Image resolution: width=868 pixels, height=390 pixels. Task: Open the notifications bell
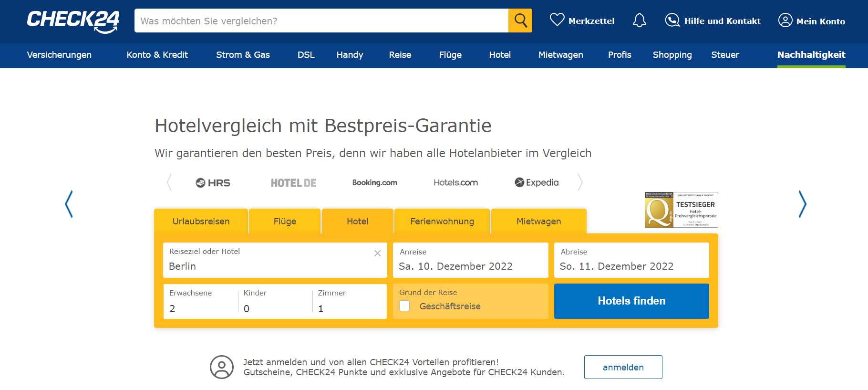click(x=639, y=21)
